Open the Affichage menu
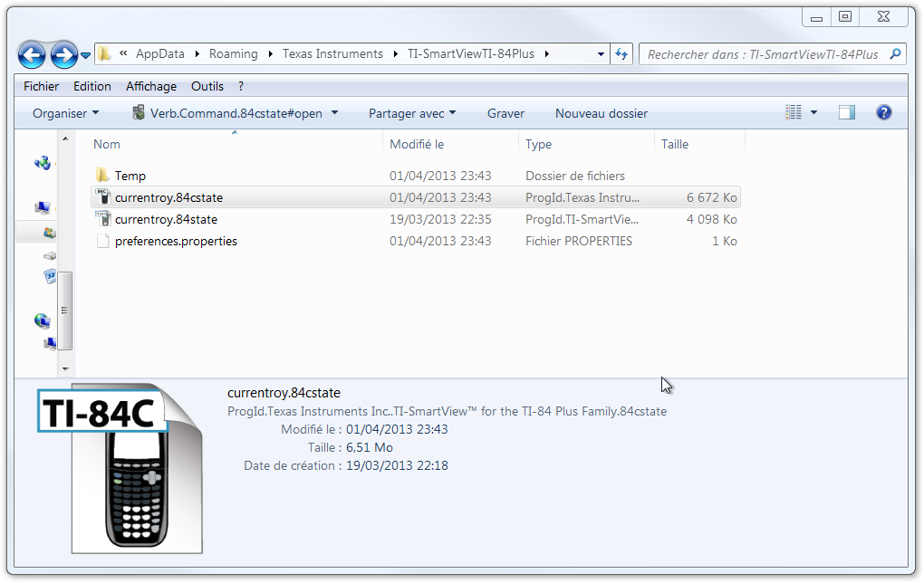 click(x=151, y=87)
